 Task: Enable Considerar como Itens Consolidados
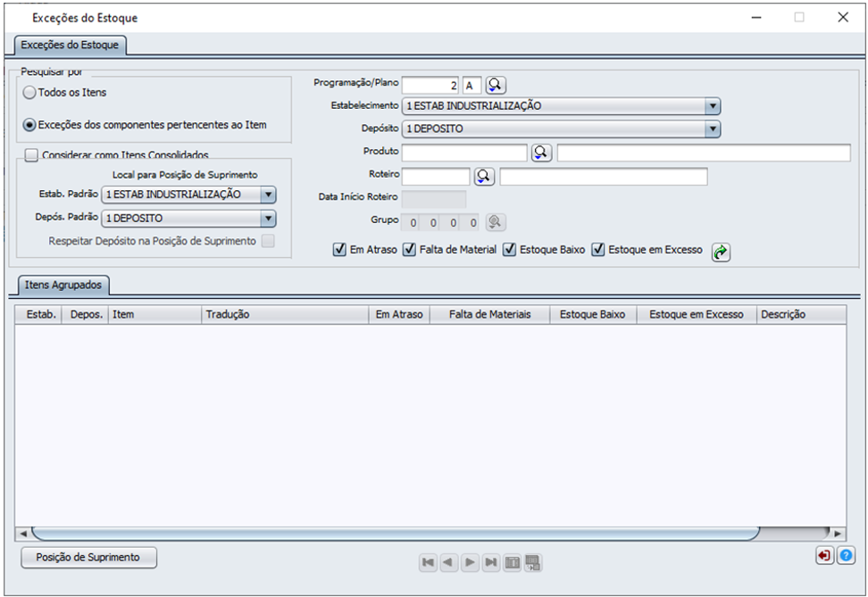click(31, 156)
